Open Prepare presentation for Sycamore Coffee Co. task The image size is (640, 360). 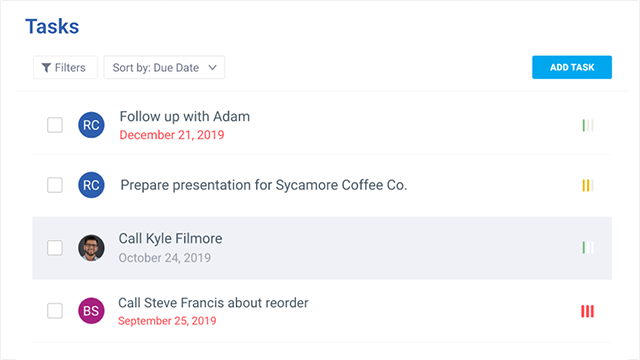click(264, 185)
